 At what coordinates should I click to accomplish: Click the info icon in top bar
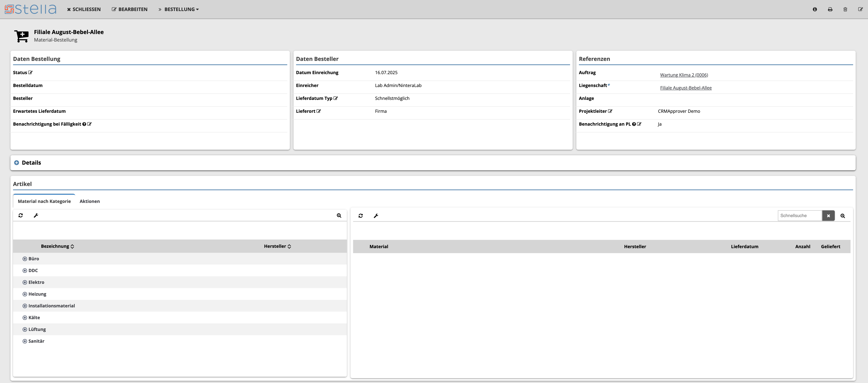(815, 9)
